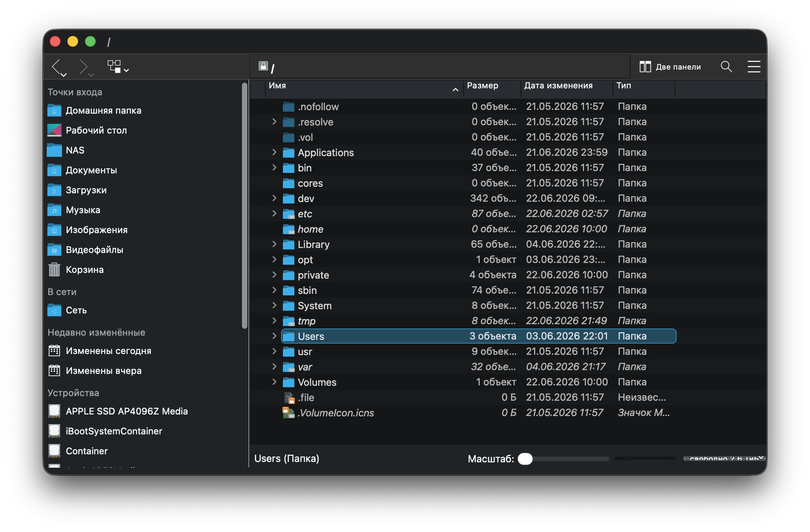The height and width of the screenshot is (532, 810).
Task: Click the 'Значок М...' type cell
Action: (x=643, y=413)
